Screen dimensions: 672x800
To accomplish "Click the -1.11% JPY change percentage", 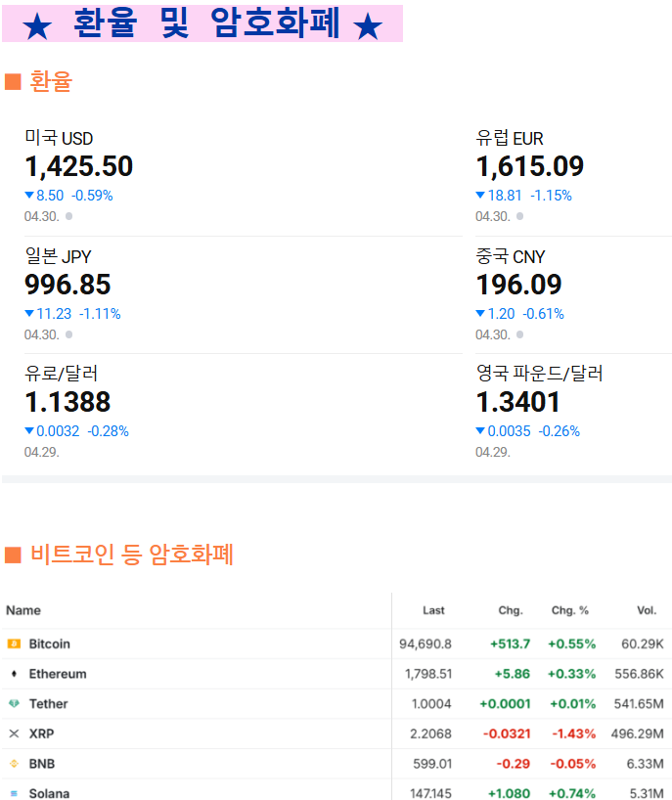I will (100, 314).
